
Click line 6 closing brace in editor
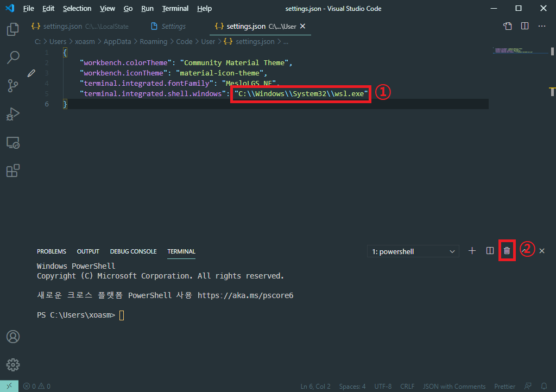(x=65, y=104)
